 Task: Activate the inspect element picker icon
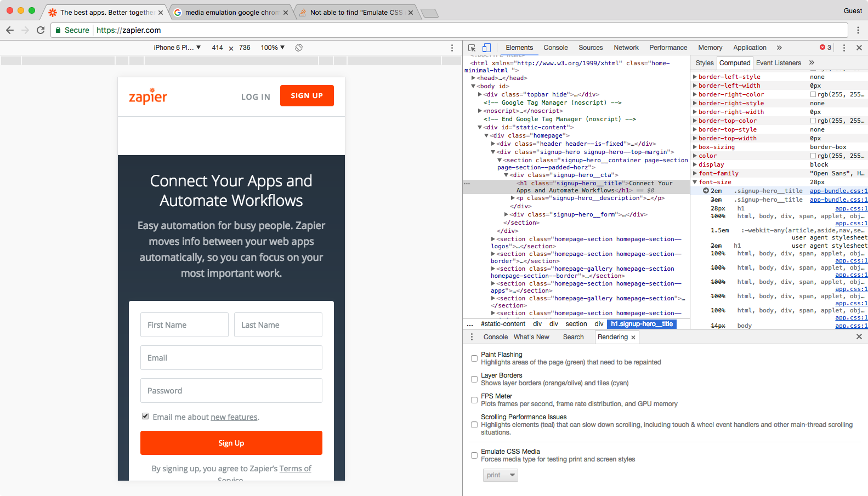click(472, 48)
